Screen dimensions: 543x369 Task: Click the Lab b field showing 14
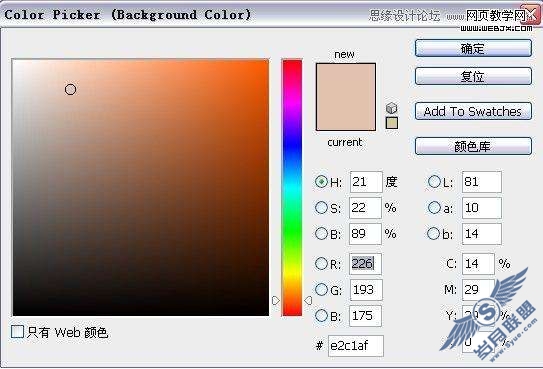click(482, 234)
